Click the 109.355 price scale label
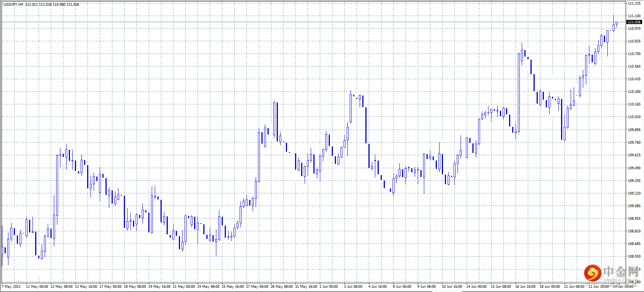Screen dimensions: 644x292 coord(634,181)
